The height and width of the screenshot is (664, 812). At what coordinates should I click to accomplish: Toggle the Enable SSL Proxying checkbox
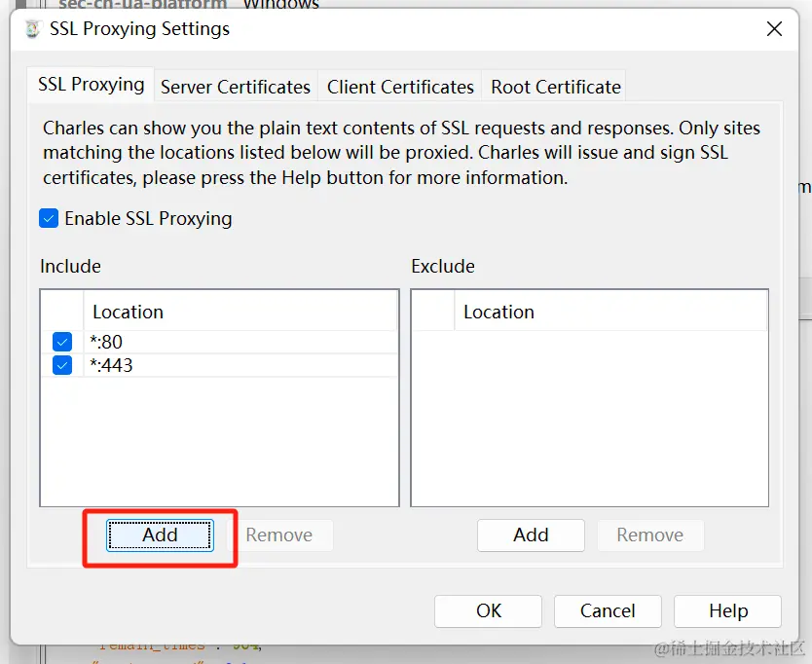coord(49,218)
